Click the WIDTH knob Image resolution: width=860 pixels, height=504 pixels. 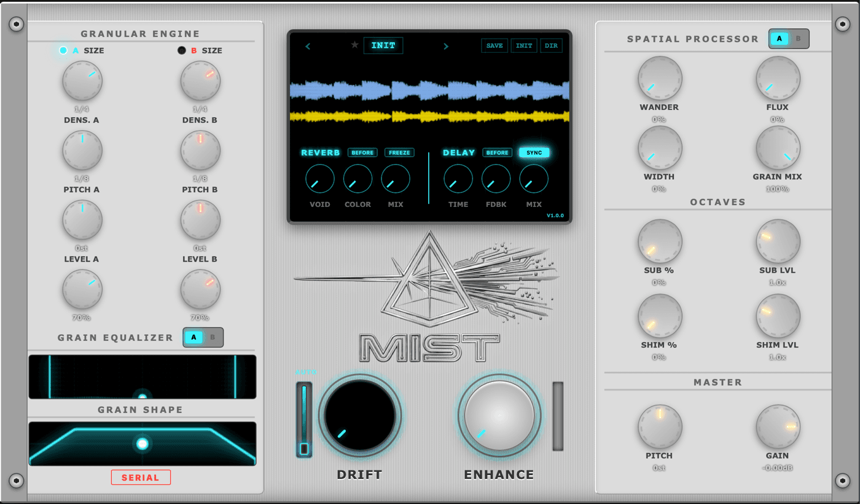[x=660, y=148]
